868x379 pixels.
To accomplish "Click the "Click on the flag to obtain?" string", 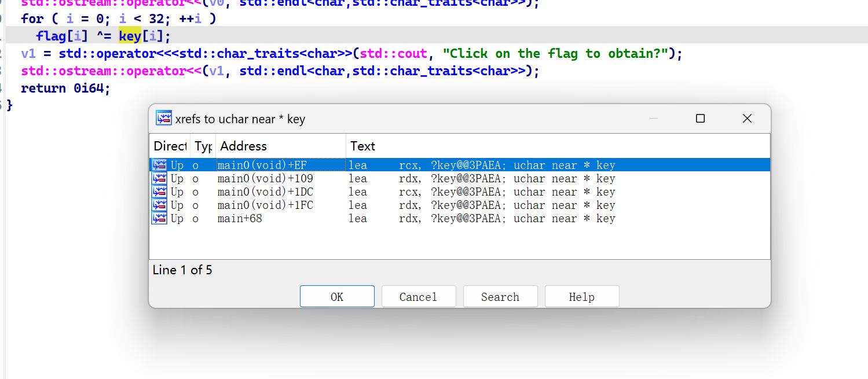I will click(x=556, y=54).
